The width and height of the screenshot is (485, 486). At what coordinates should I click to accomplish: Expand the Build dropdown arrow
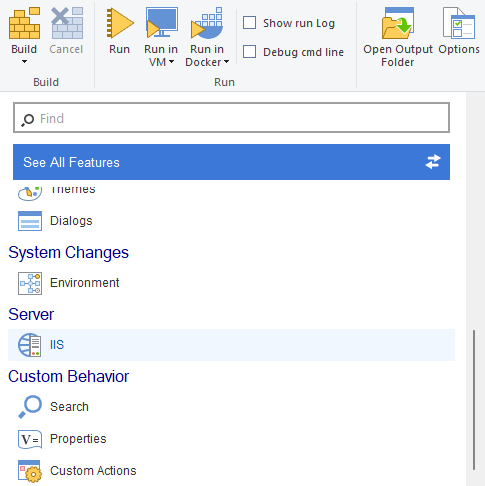[x=24, y=62]
